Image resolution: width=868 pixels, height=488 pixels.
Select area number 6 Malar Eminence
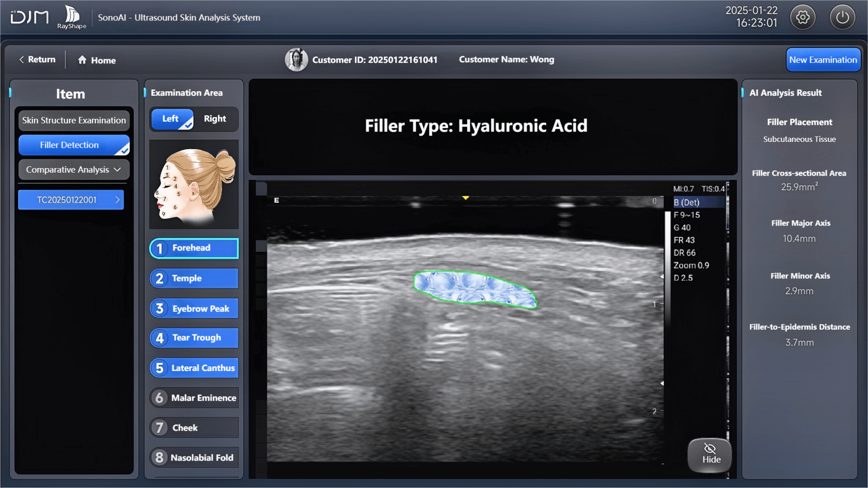click(194, 398)
